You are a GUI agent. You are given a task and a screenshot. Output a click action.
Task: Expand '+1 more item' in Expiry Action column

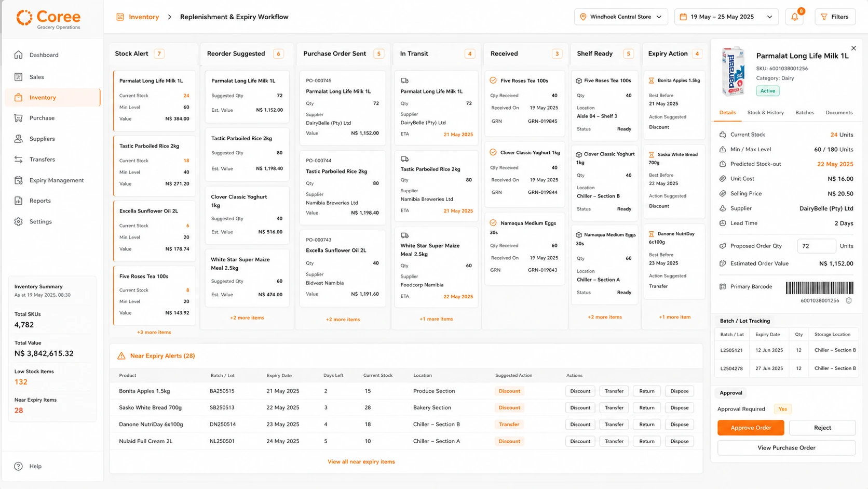(x=675, y=317)
